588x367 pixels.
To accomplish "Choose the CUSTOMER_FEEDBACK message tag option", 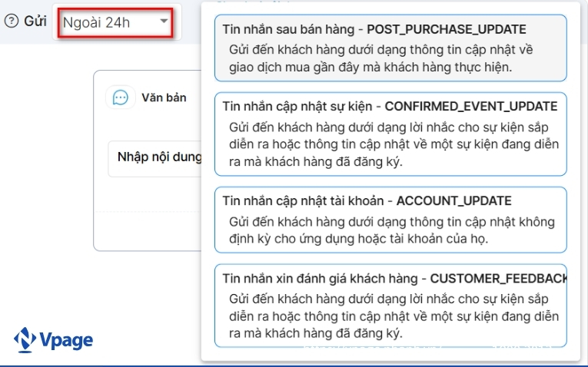I will point(390,306).
